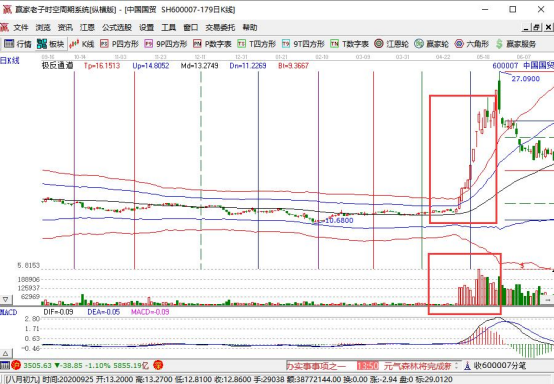Click the Dn=11.2269 value
The image size is (554, 384).
(248, 66)
